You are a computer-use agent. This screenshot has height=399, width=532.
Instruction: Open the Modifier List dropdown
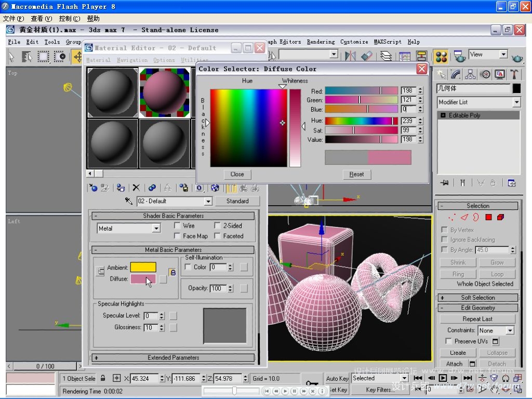click(x=516, y=102)
